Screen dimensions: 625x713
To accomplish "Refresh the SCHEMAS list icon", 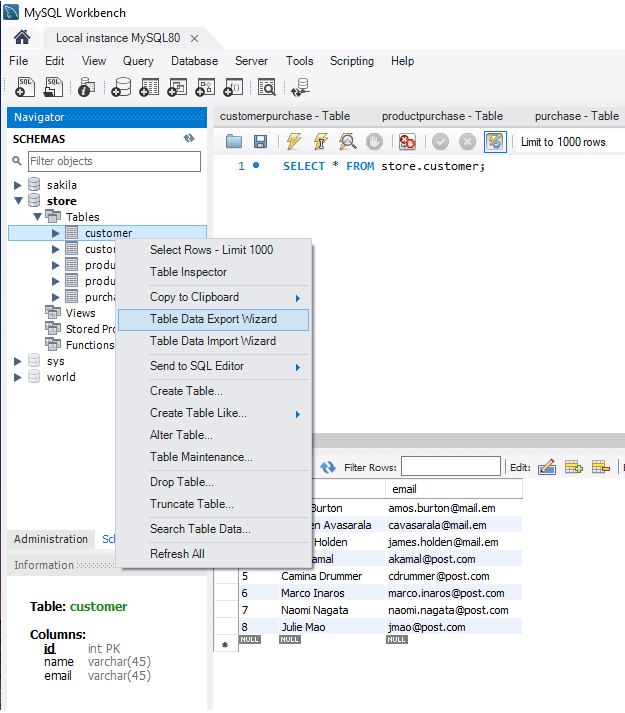I will (189, 138).
